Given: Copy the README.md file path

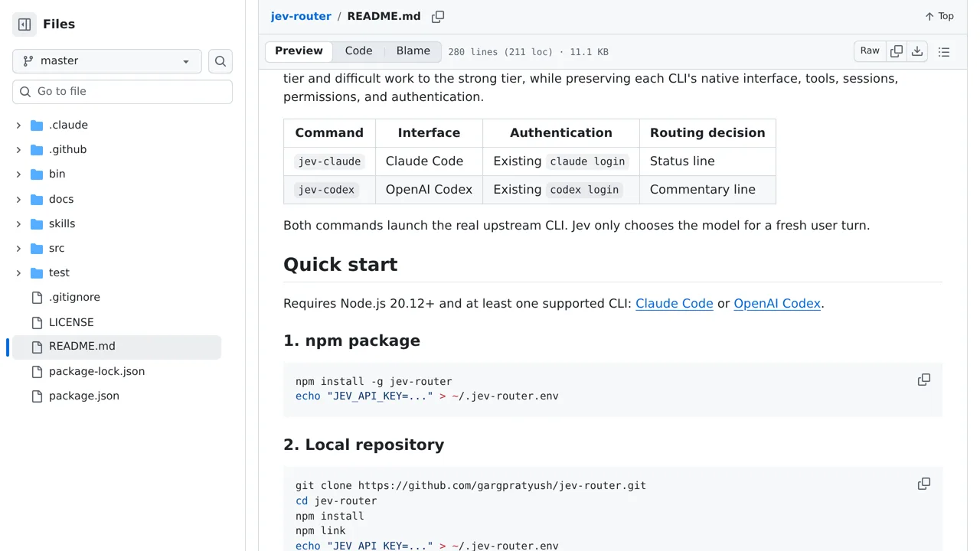Looking at the screenshot, I should click(438, 16).
